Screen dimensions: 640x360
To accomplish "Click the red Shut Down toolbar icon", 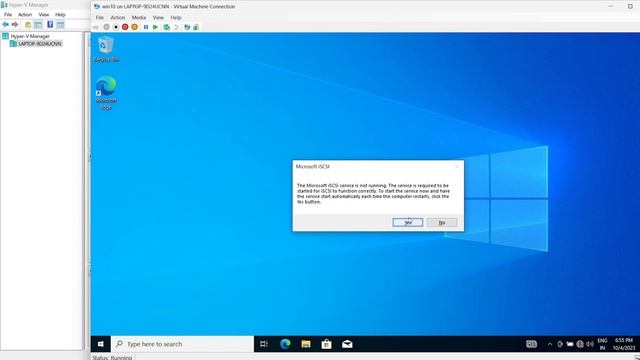I will coord(125,27).
